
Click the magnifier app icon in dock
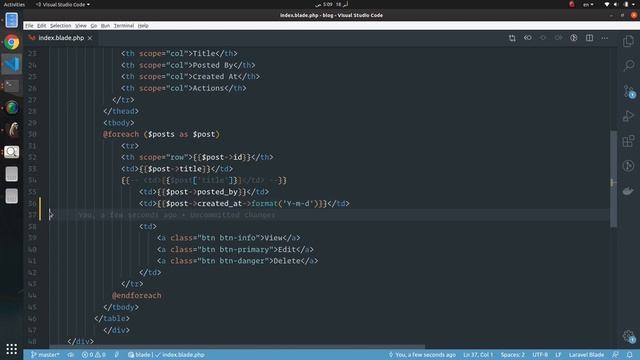pos(11,152)
